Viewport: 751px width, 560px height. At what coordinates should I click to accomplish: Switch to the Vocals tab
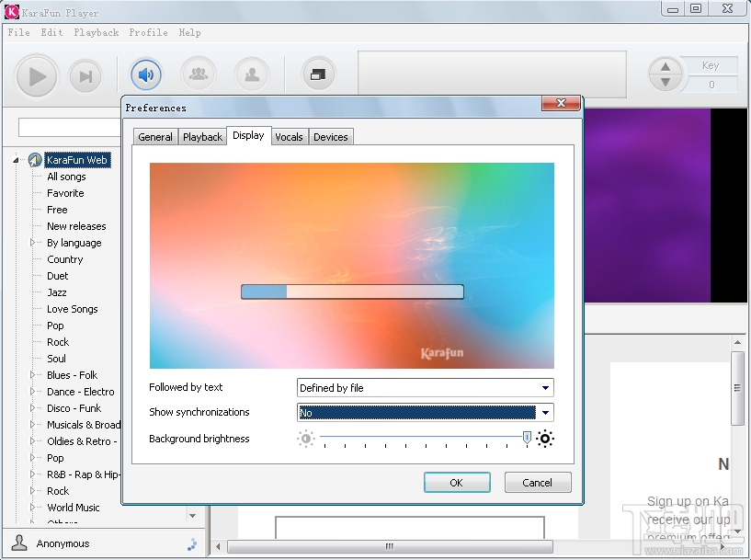[x=289, y=137]
